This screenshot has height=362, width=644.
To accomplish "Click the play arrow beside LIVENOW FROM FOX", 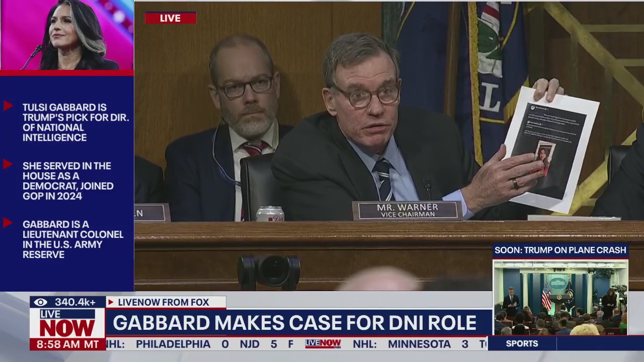I will pos(111,302).
